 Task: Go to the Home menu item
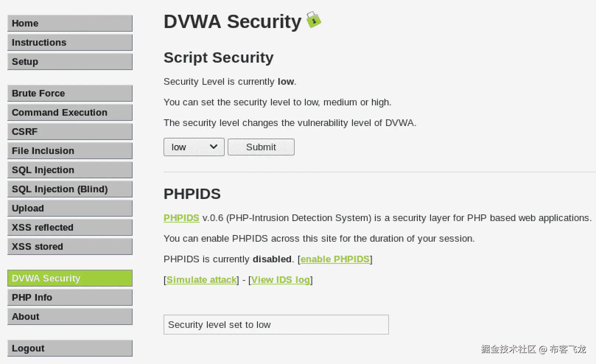70,23
